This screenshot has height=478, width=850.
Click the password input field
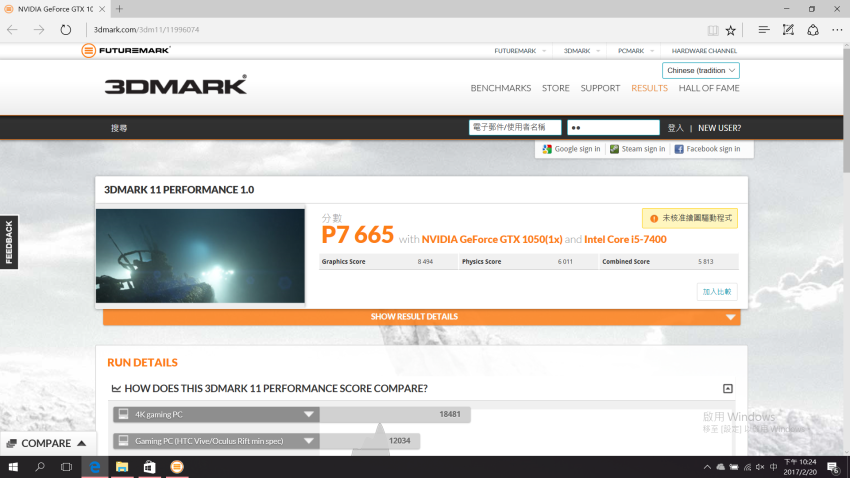coord(613,127)
